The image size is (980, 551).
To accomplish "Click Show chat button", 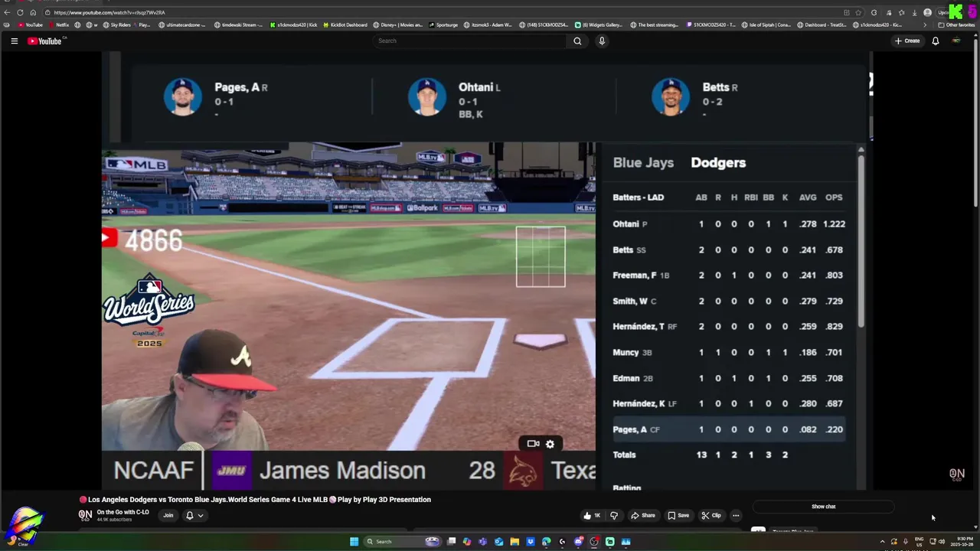I will [x=823, y=507].
